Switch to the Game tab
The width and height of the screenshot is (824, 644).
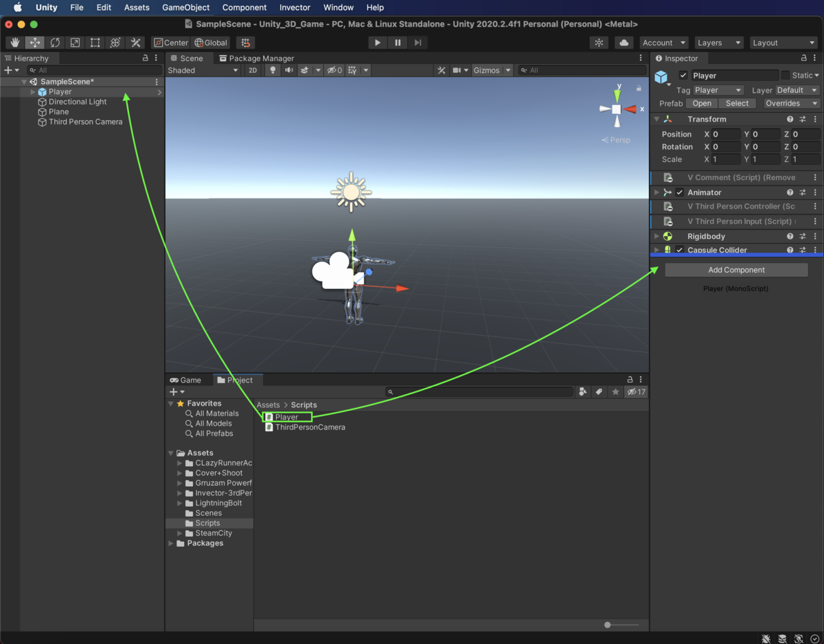(186, 380)
